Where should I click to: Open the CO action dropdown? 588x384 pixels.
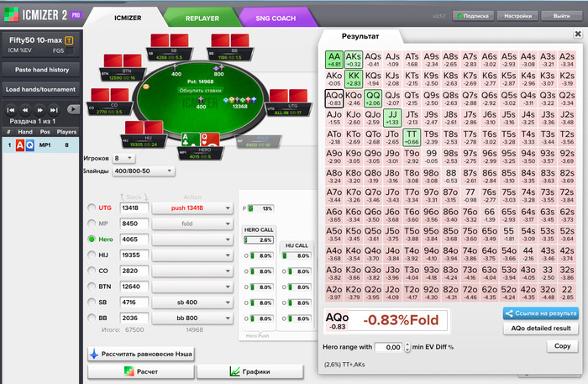[192, 271]
